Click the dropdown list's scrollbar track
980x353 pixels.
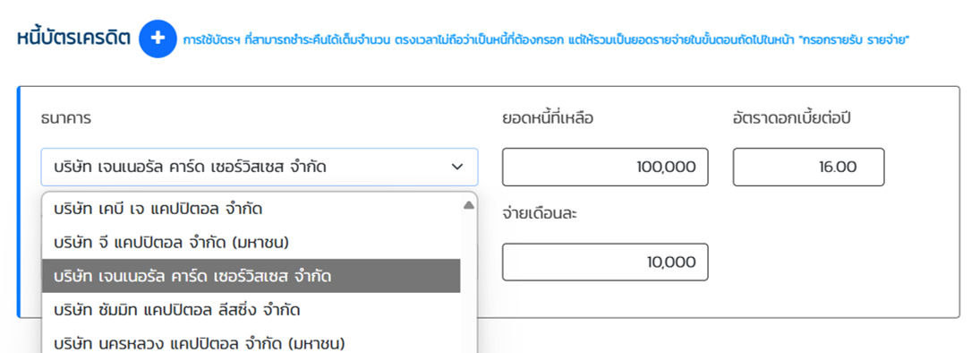pyautogui.click(x=469, y=281)
